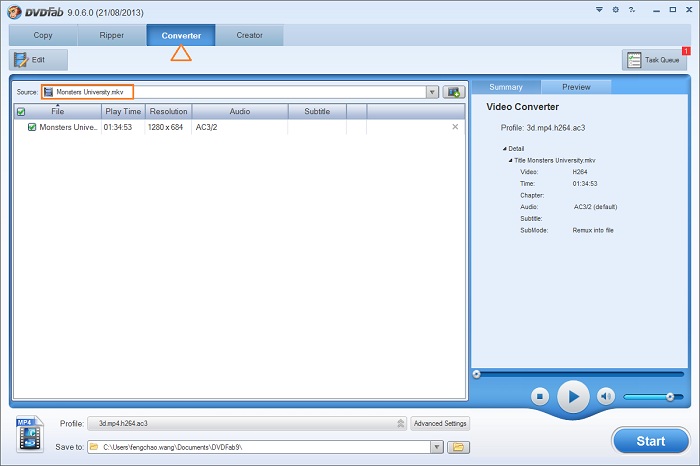Play the video preview
Viewport: 700px width, 466px height.
click(x=573, y=396)
